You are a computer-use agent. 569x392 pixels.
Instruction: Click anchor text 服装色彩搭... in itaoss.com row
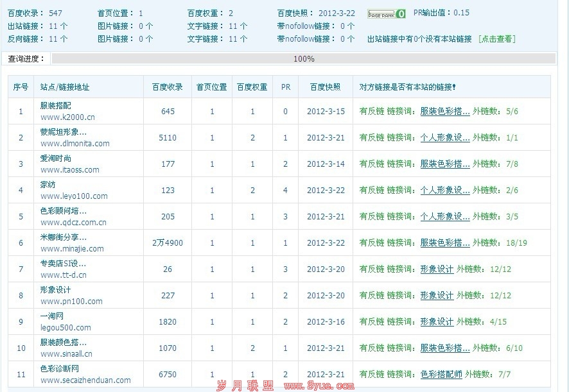tap(445, 164)
